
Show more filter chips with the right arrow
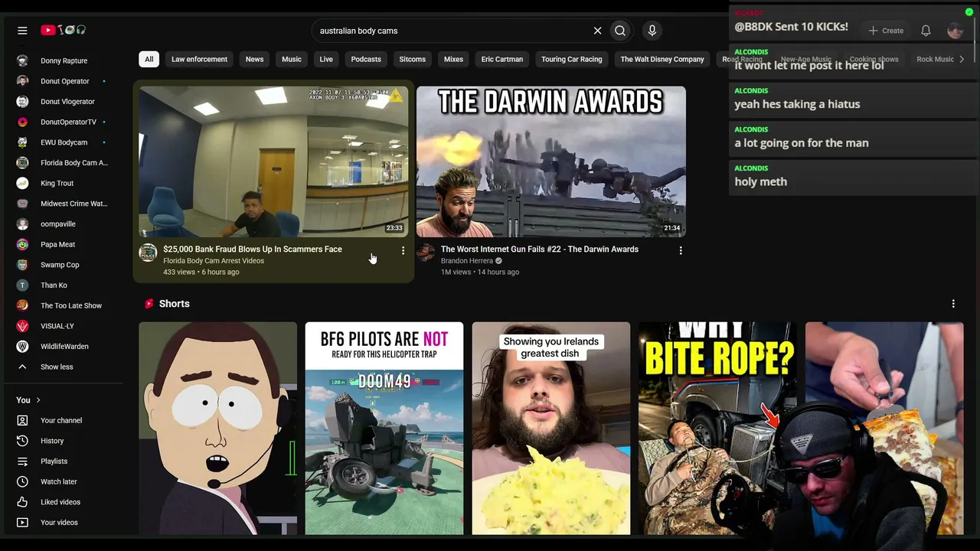coord(962,59)
